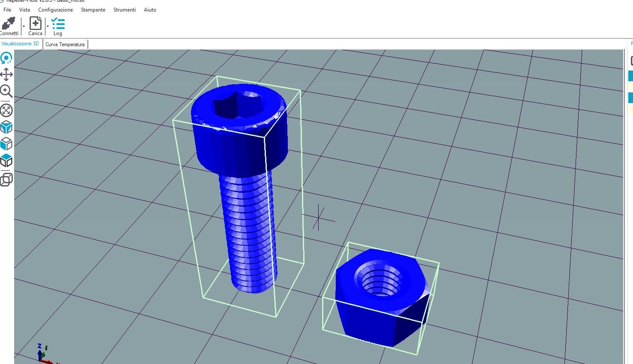Open the File menu
633x364 pixels.
tap(7, 9)
